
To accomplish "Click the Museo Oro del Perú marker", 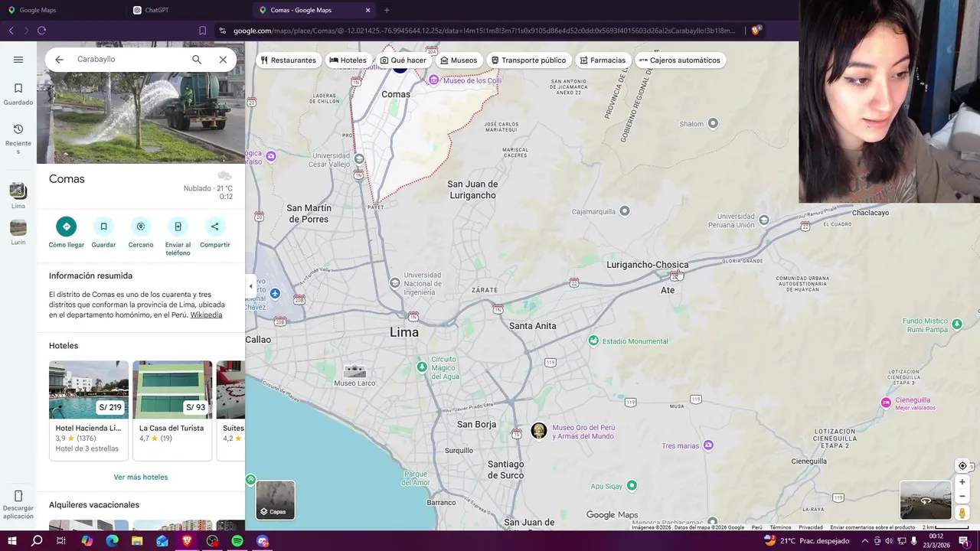I will tap(539, 431).
